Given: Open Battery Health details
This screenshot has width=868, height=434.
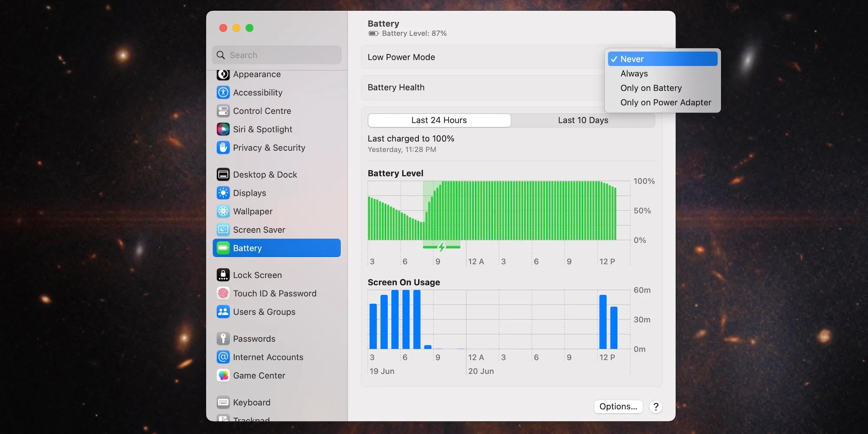Looking at the screenshot, I should (x=395, y=87).
